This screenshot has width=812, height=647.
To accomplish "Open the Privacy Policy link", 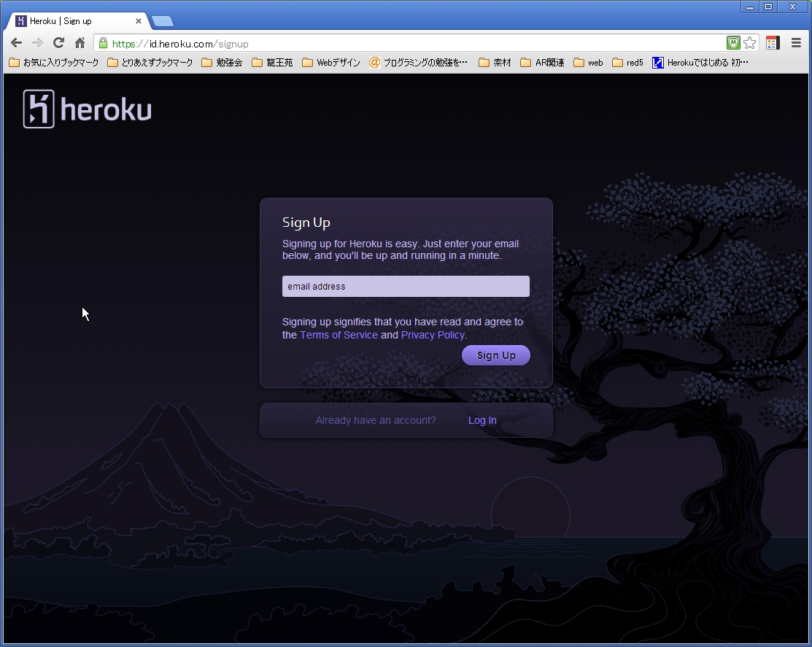I will 433,335.
